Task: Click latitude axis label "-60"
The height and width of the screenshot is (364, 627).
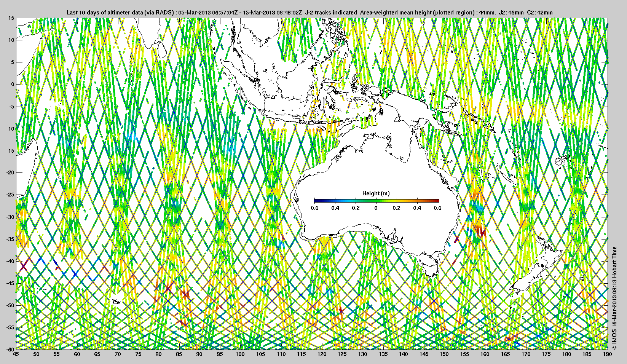Action: 10,349
